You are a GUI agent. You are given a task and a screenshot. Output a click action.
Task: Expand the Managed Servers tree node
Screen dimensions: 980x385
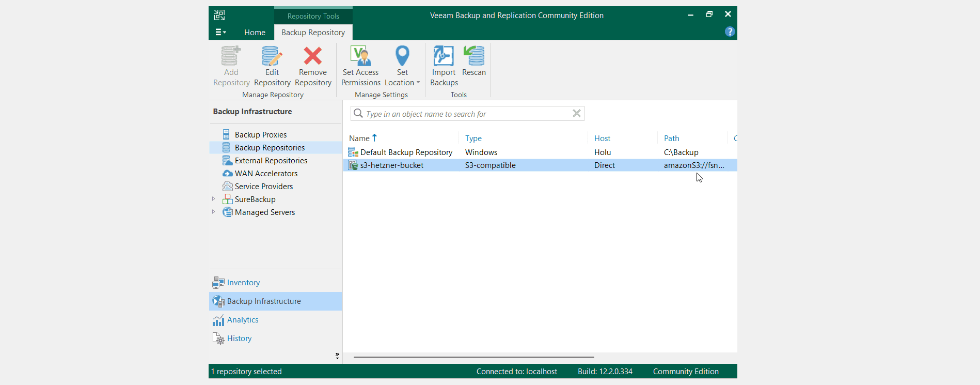(213, 212)
